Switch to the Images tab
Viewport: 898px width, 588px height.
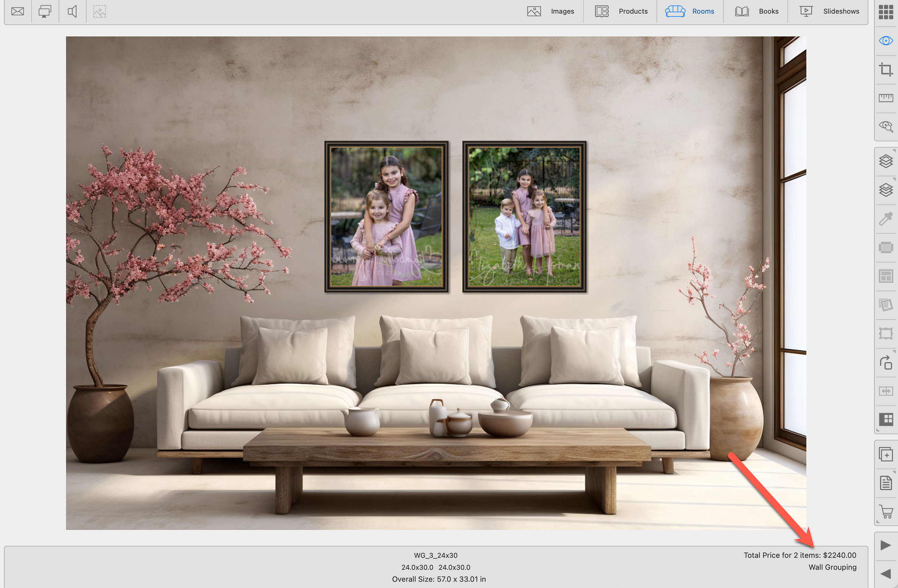551,11
